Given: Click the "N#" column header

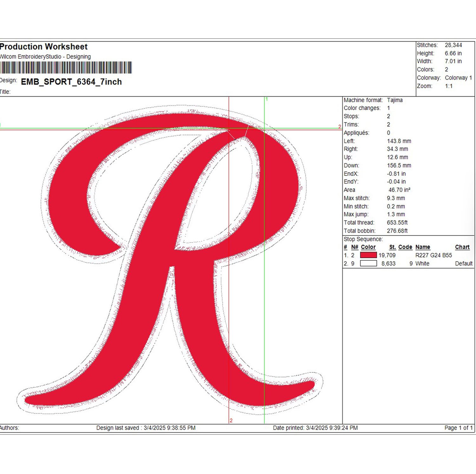Looking at the screenshot, I should tap(355, 247).
